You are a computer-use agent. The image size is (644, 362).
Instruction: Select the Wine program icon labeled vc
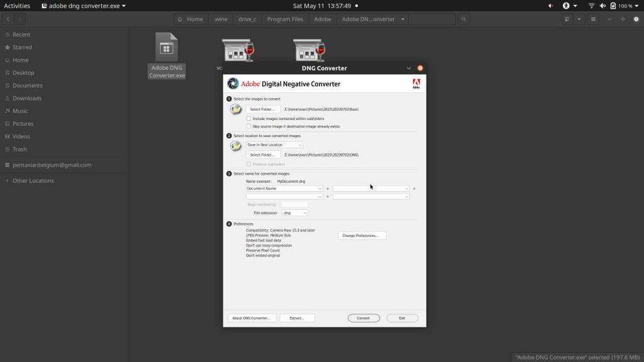tap(238, 50)
